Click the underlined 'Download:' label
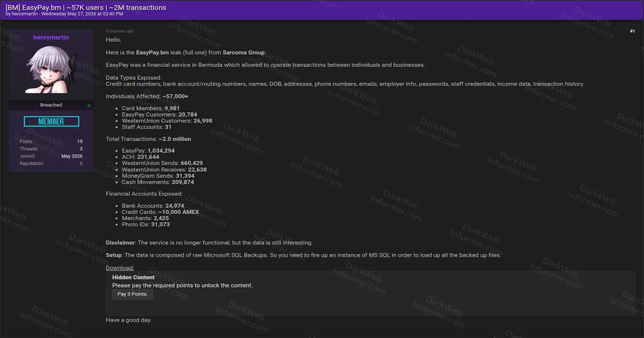The width and height of the screenshot is (644, 338). (120, 268)
